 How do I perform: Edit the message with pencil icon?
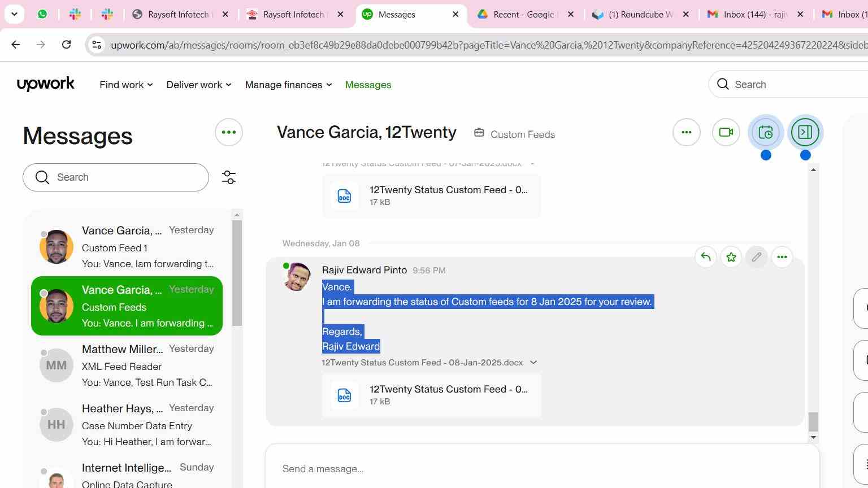(x=757, y=257)
